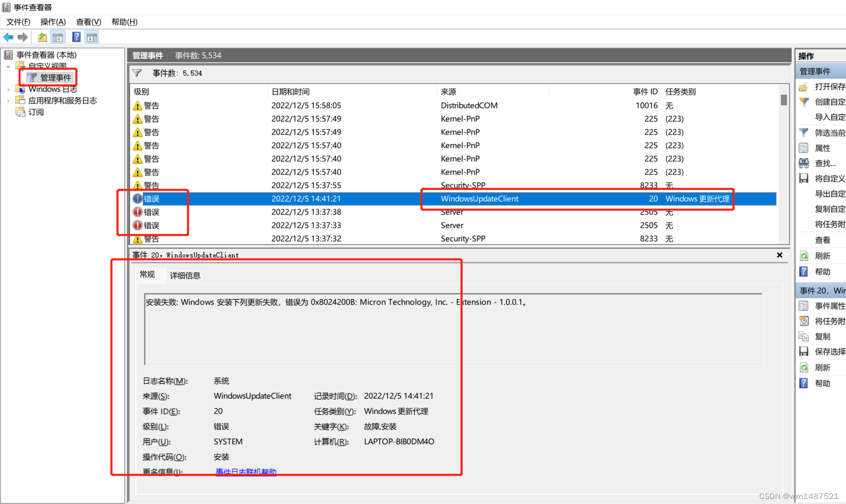
Task: Click the 属性 icon in the actions pane
Action: [804, 148]
